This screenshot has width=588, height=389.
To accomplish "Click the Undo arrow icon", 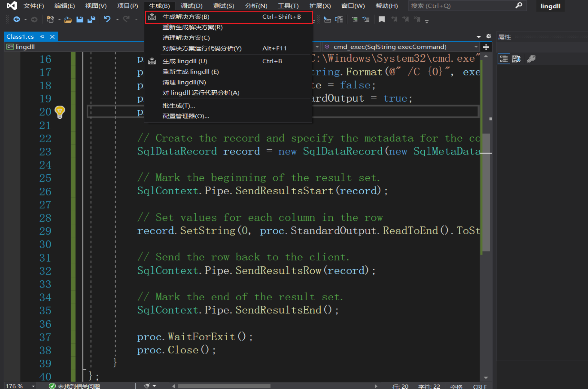I will point(107,19).
